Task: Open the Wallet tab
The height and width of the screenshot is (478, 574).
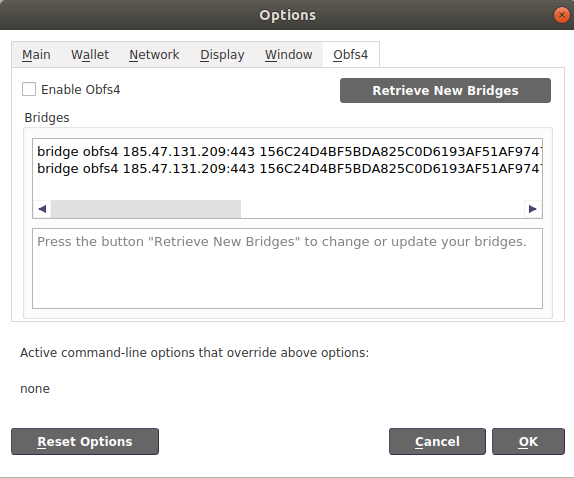Action: 90,55
